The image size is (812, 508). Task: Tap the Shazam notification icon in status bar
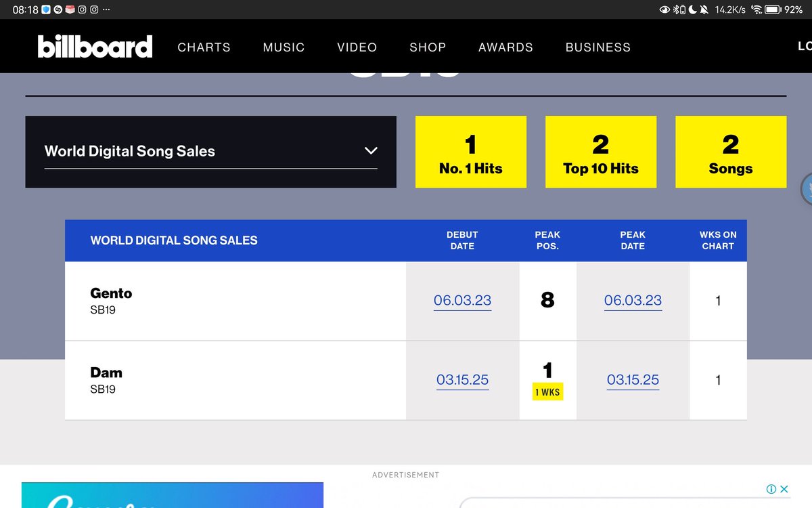coord(58,9)
